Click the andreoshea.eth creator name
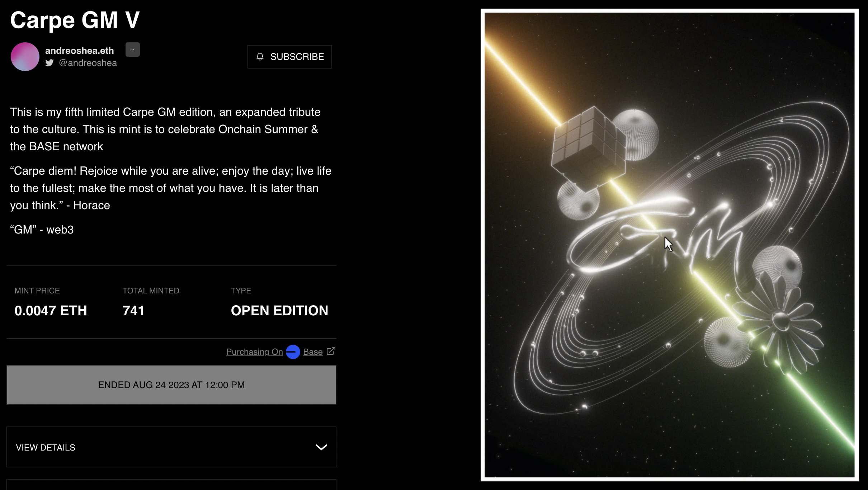This screenshot has height=490, width=868. (x=80, y=51)
